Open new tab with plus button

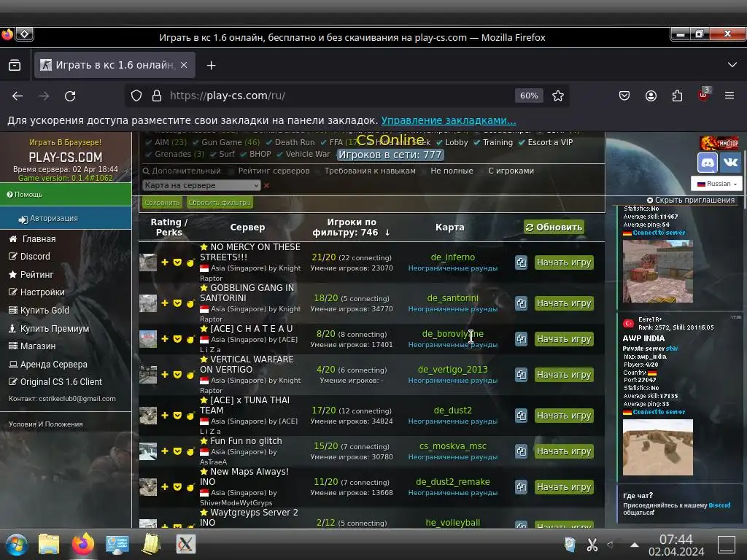pos(211,65)
